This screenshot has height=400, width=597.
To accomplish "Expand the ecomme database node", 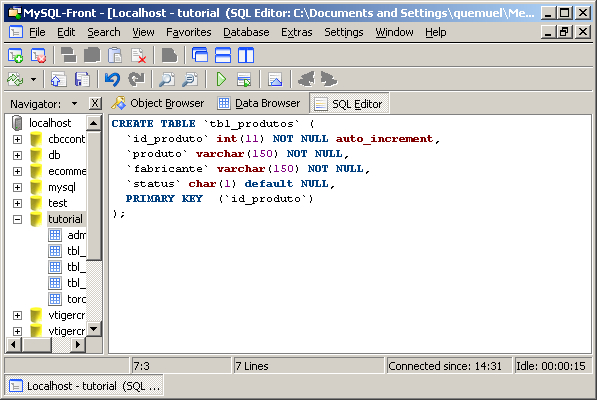I will pos(17,171).
